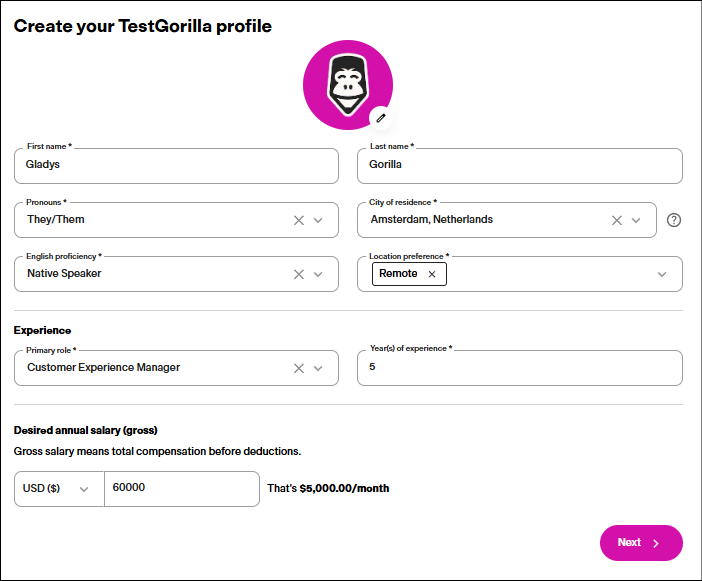The width and height of the screenshot is (702, 581).
Task: Click the gorilla profile avatar image
Action: pyautogui.click(x=348, y=85)
